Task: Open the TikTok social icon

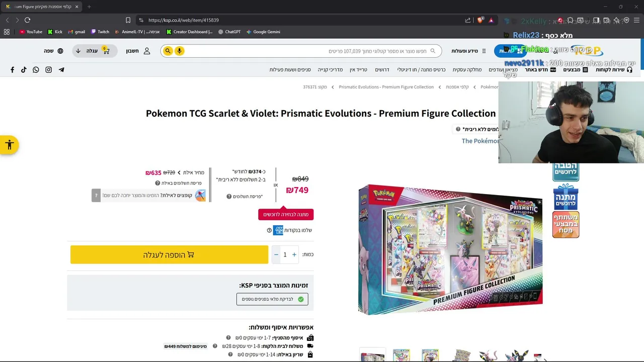Action: [x=24, y=70]
